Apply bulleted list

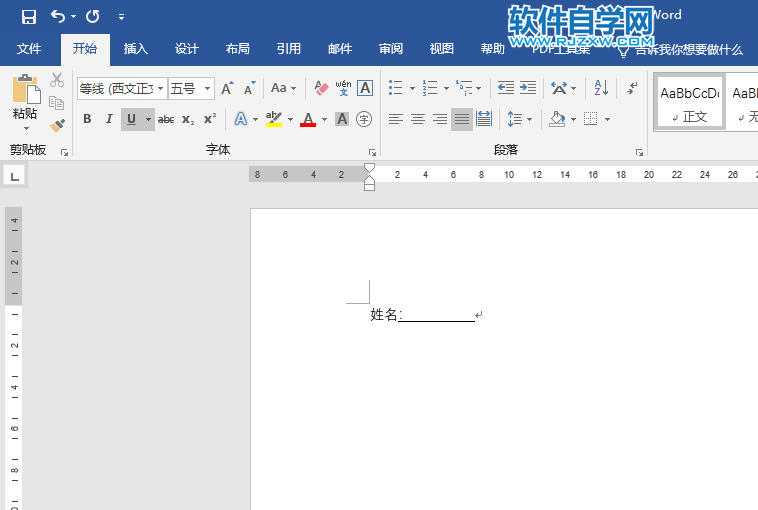coord(395,88)
